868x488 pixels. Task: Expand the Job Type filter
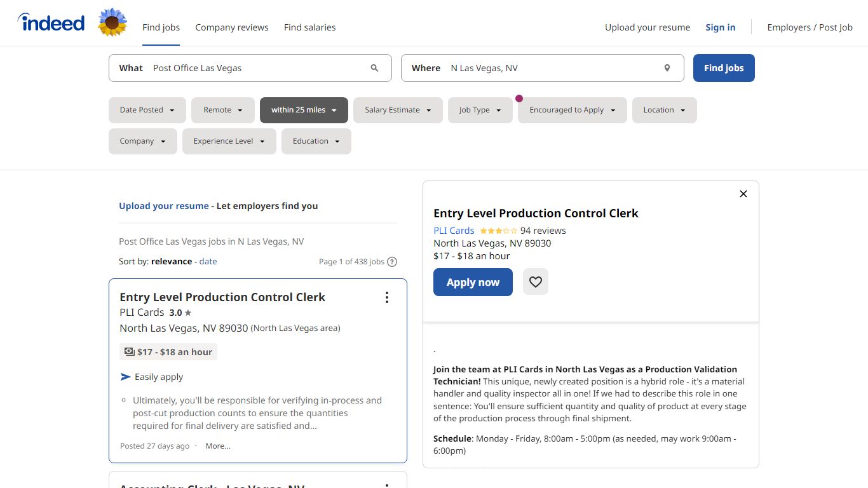[x=480, y=110]
